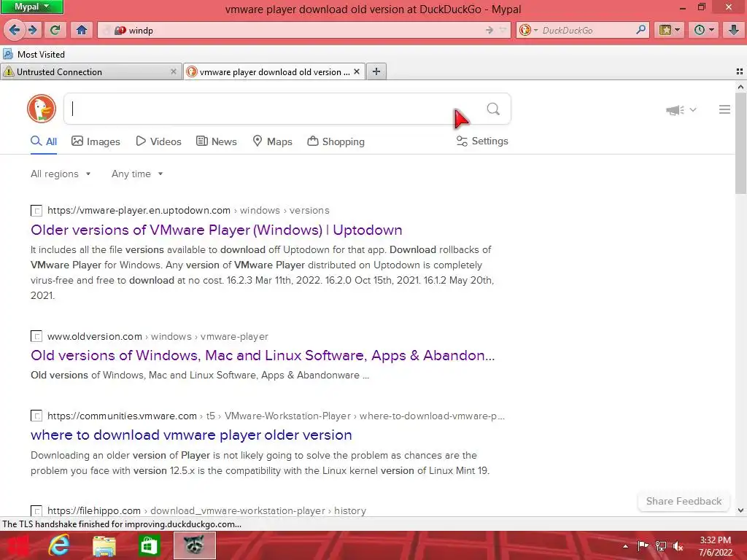The image size is (747, 560).
Task: Open the tab groups grid icon
Action: click(740, 71)
